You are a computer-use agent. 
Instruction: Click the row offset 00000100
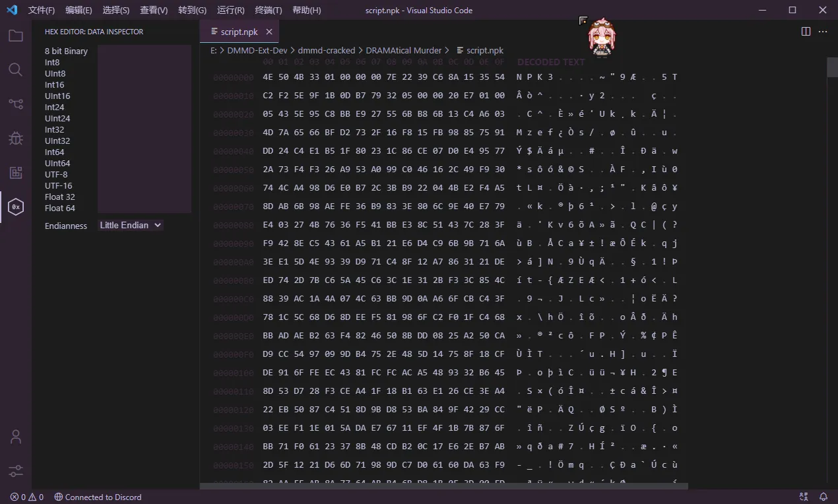(233, 372)
